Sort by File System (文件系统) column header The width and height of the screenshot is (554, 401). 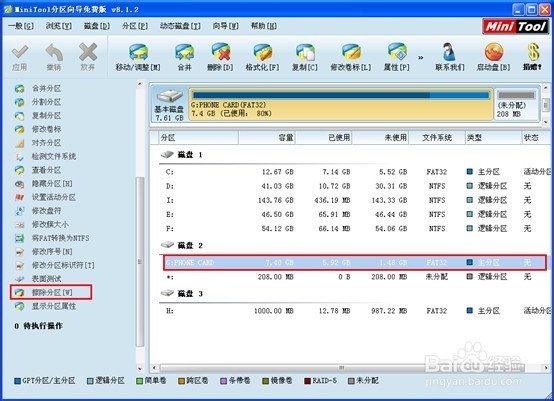437,137
